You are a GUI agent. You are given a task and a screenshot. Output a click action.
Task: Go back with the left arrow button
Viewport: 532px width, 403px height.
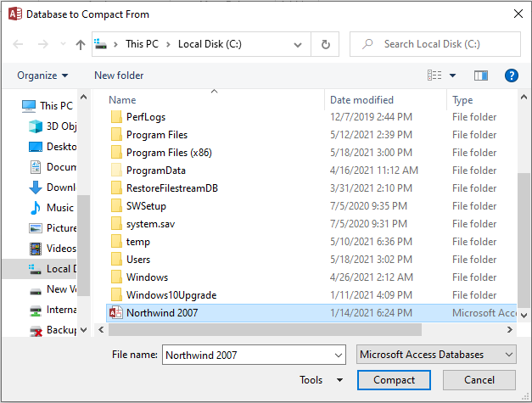pos(18,44)
